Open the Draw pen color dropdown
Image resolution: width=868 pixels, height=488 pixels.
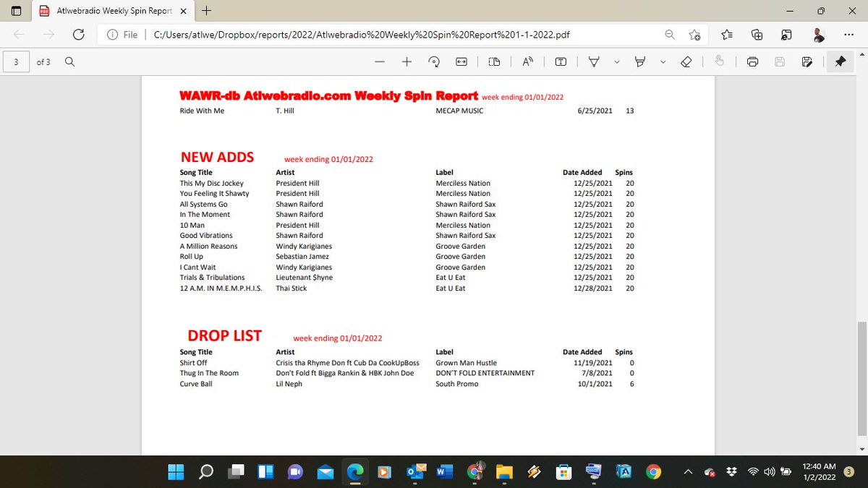point(616,61)
